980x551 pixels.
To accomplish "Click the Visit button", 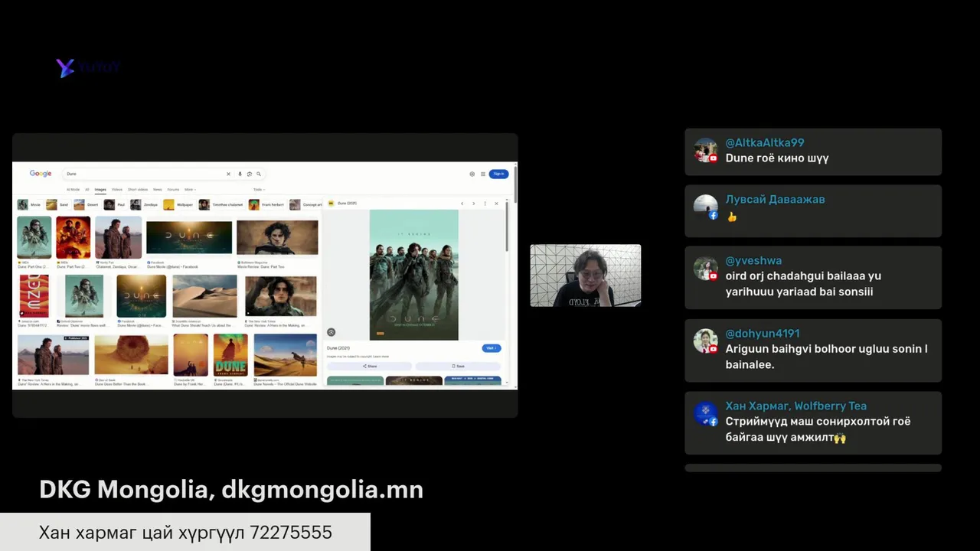I will 491,348.
